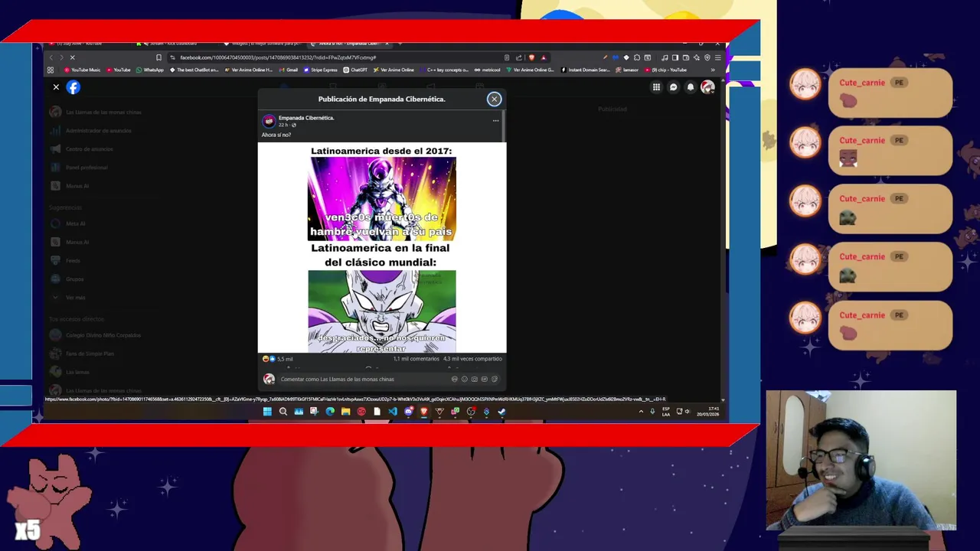Open the post options three-dot menu

(x=495, y=120)
